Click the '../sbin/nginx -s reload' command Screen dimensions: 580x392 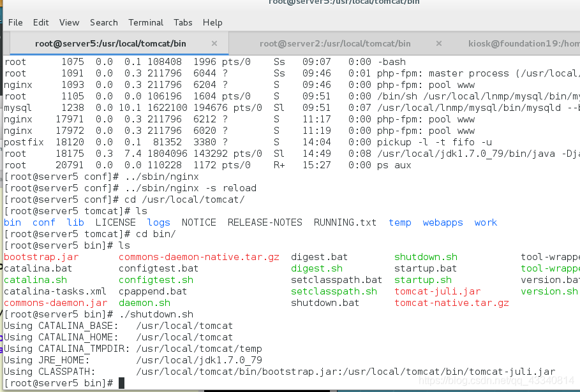(x=191, y=188)
